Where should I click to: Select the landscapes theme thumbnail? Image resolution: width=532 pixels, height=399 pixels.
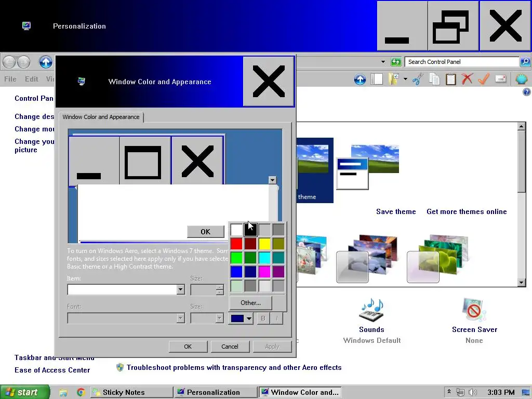(367, 259)
